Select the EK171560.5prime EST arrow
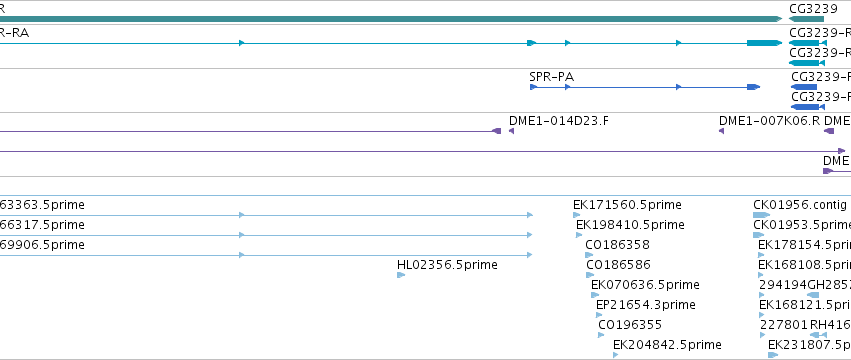This screenshot has width=851, height=360. pos(576,215)
